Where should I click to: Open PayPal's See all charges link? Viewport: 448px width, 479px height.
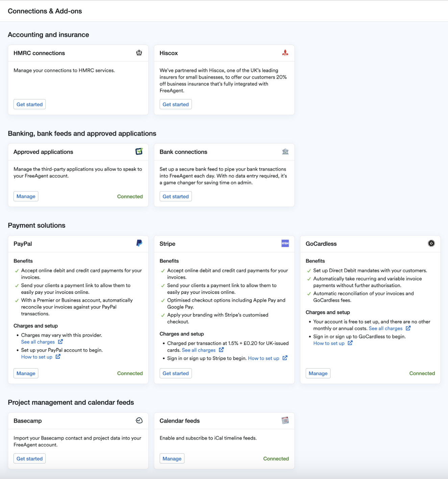38,342
